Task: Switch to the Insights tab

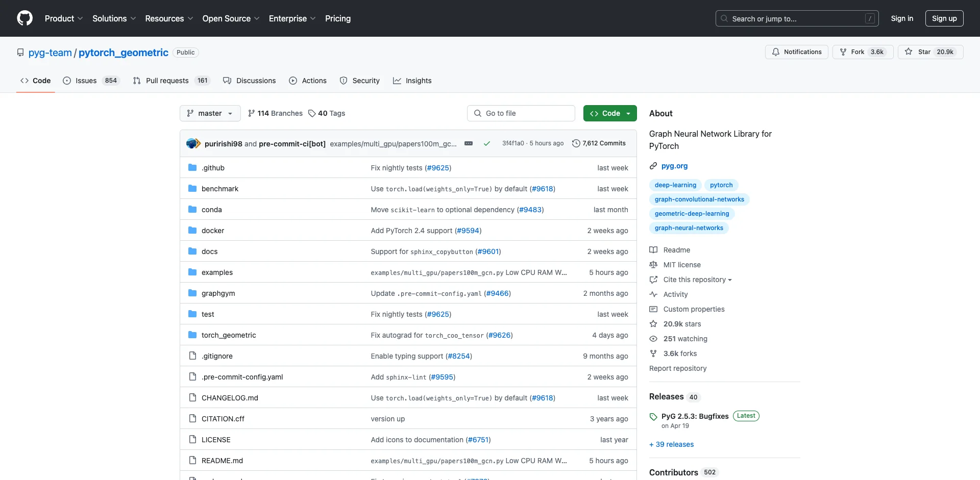Action: coord(412,81)
